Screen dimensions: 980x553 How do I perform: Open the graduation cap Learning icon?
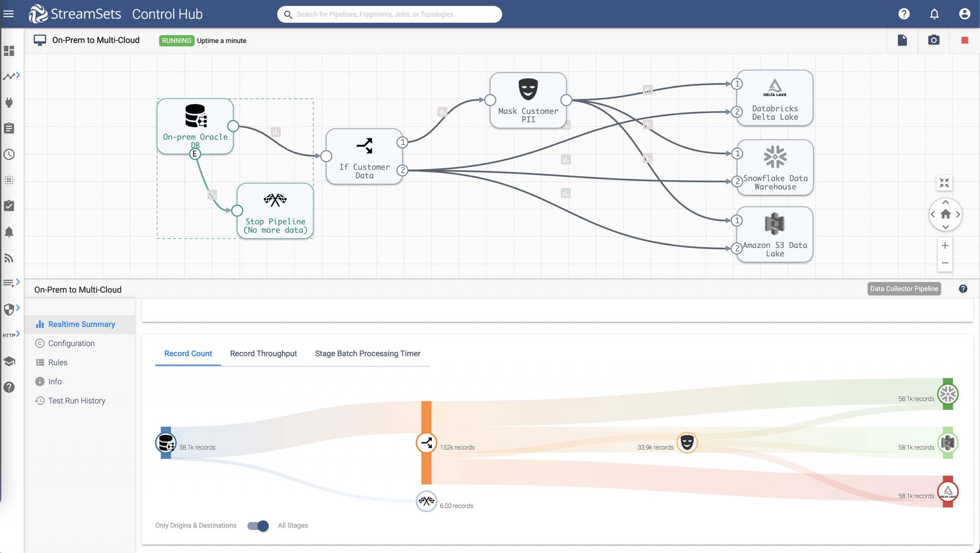pos(9,361)
